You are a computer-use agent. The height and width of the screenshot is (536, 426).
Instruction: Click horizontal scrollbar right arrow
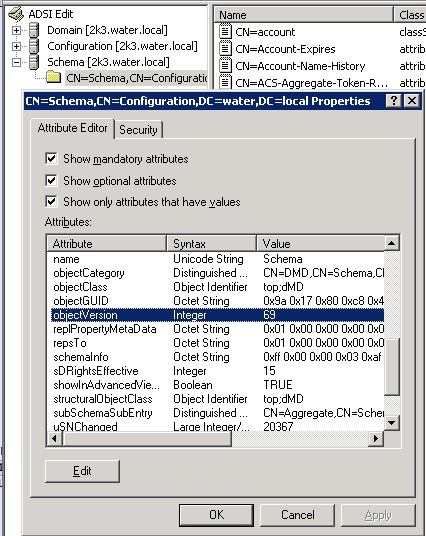tap(376, 438)
